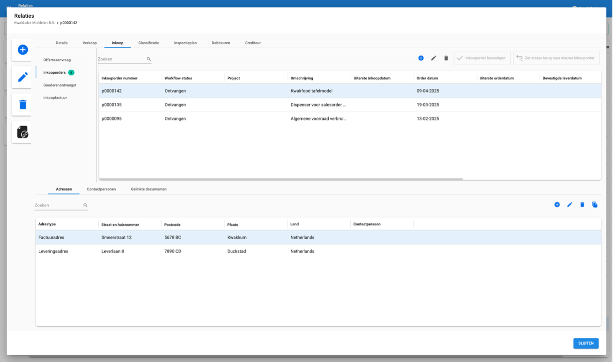Select inkooporder row p0000095
Viewport: 614px width, 364px height.
coord(350,119)
